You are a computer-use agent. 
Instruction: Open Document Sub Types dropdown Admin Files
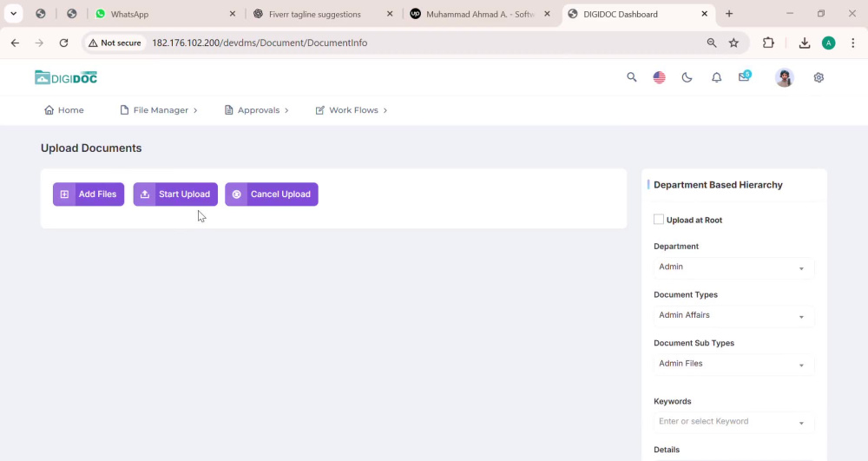point(733,364)
